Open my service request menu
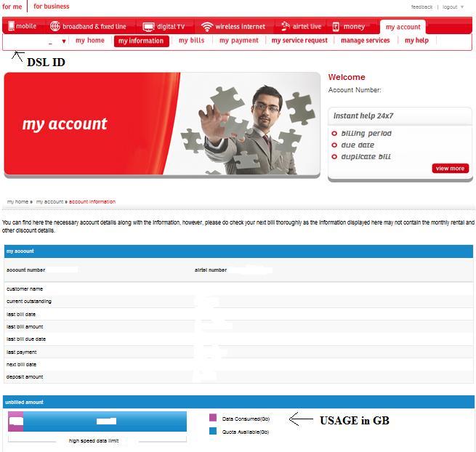The width and height of the screenshot is (476, 452). point(299,41)
